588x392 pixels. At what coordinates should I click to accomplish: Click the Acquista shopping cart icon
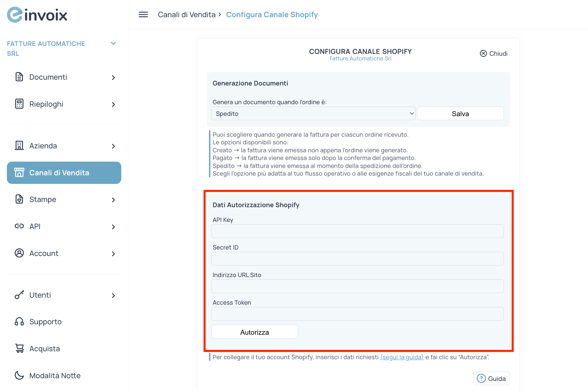[19, 348]
